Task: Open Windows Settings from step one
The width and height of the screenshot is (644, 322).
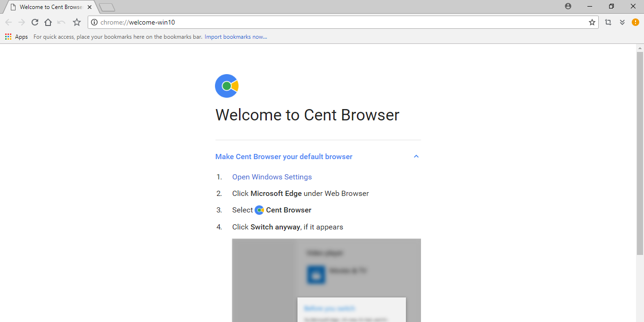Action: coord(272,177)
